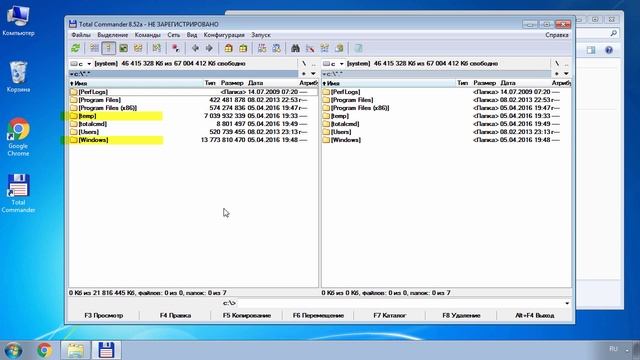This screenshot has height=360, width=640.
Task: Click the Explorer icon in the taskbar
Action: 76,351
